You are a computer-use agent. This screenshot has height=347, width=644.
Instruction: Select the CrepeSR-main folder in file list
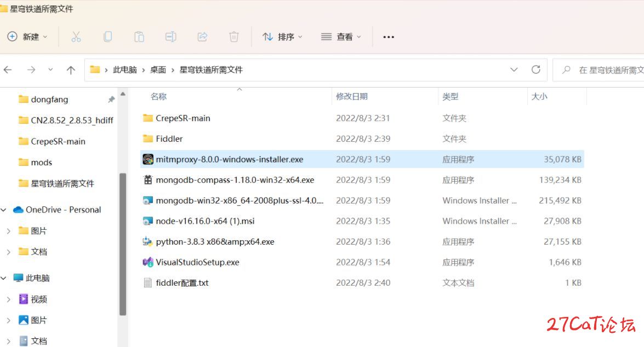coord(362,118)
